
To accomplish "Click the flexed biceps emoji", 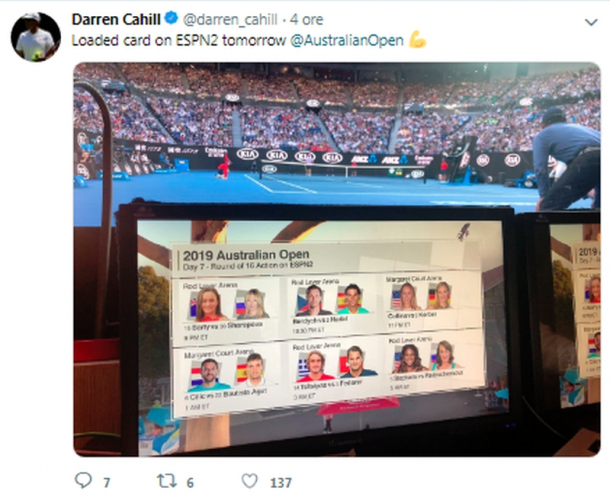I will click(417, 40).
